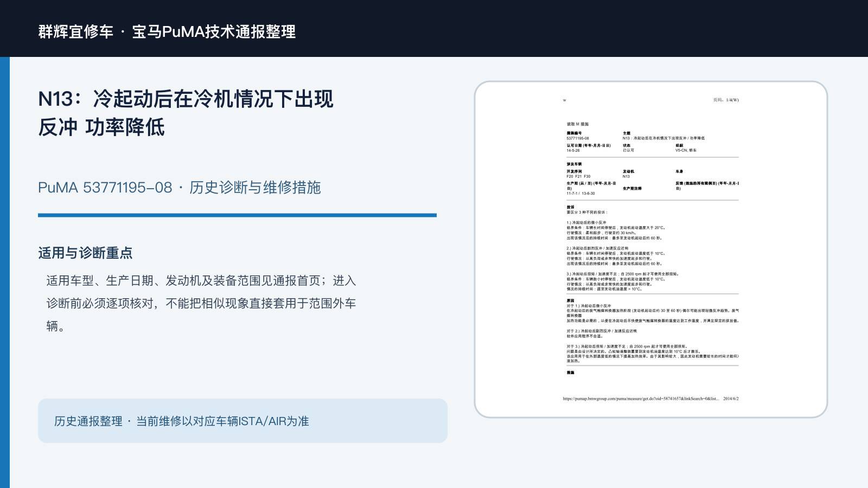Image resolution: width=868 pixels, height=488 pixels.
Task: Click the 历史通报整理 footer note box
Action: [242, 421]
